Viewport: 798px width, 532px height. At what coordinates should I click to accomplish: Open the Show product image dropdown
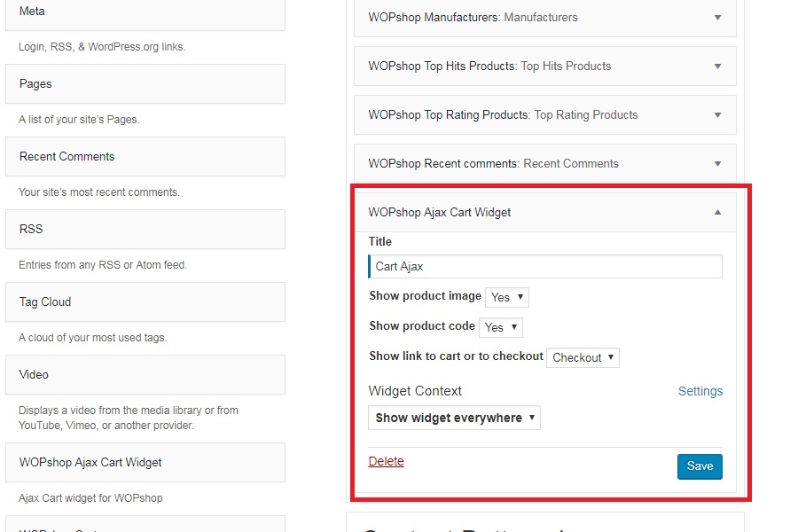tap(507, 297)
